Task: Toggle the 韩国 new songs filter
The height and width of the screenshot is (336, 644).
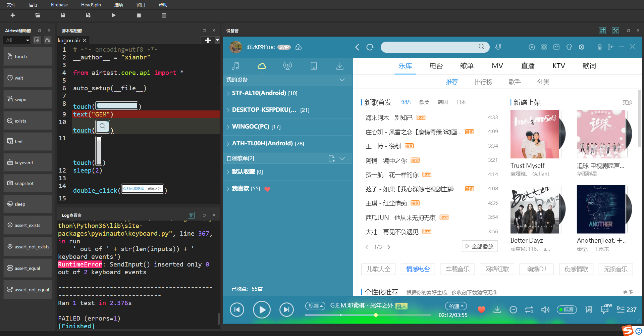Action: [x=443, y=102]
